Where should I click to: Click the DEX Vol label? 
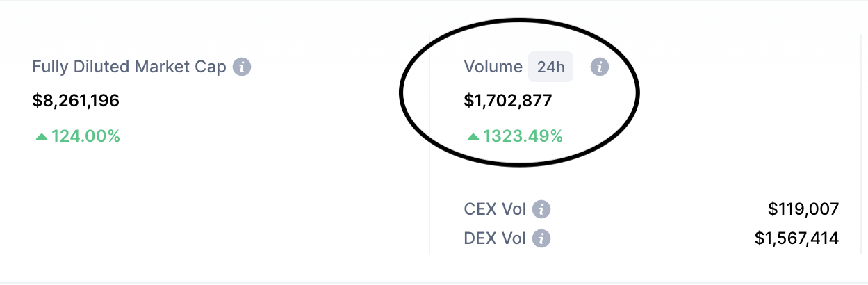[x=495, y=238]
